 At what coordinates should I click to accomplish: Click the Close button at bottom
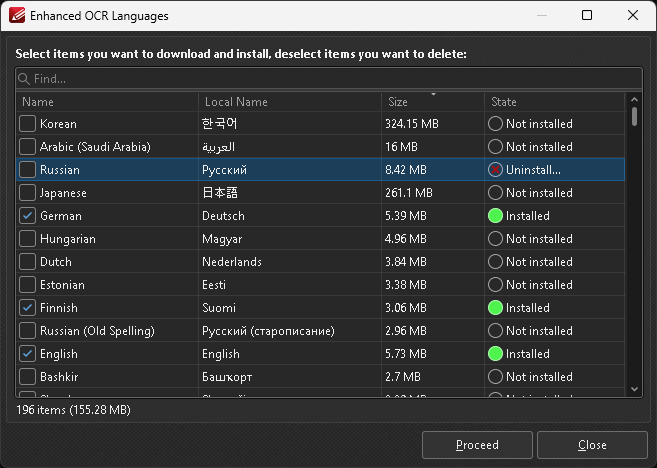592,445
